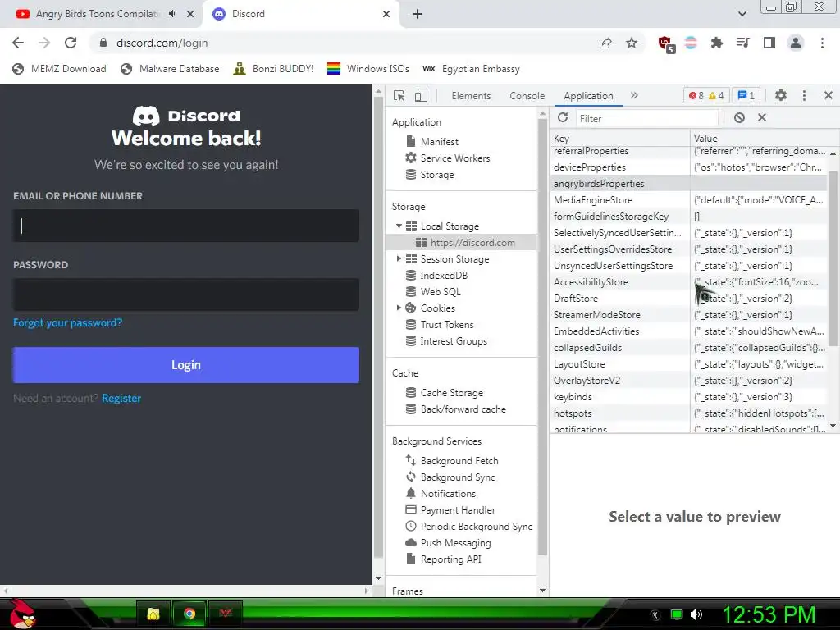Expand the Cookies tree node
Image resolution: width=840 pixels, height=630 pixels.
point(399,308)
